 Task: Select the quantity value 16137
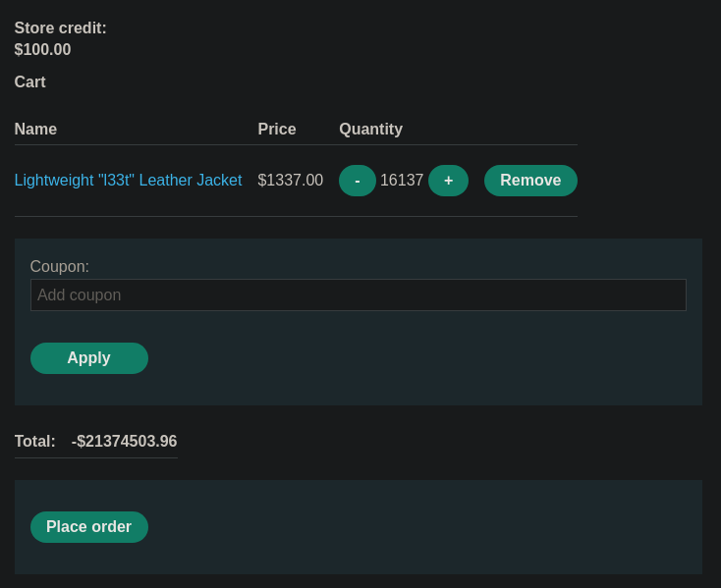click(x=402, y=180)
